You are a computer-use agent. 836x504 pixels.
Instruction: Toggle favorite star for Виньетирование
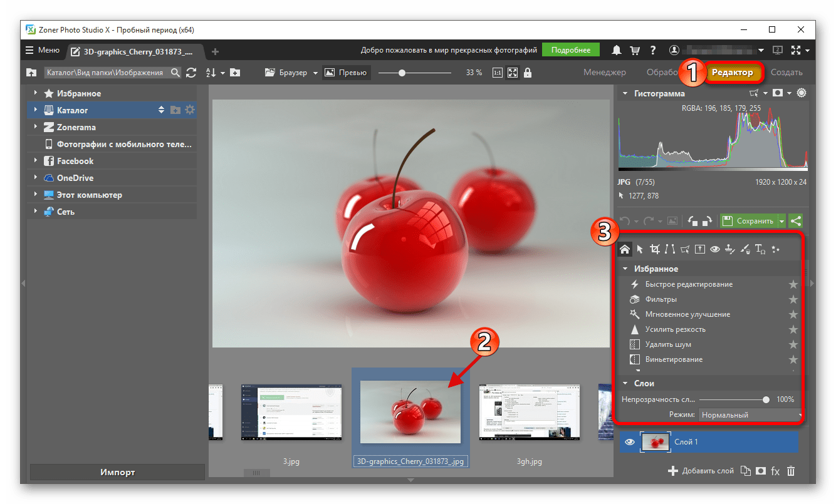(x=793, y=359)
